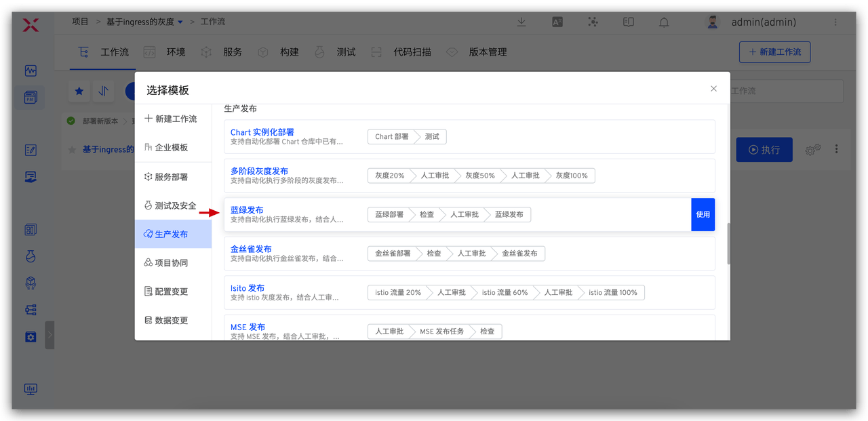This screenshot has height=421, width=868.
Task: Click 使用 button for 蓝绿发布
Action: (x=703, y=214)
